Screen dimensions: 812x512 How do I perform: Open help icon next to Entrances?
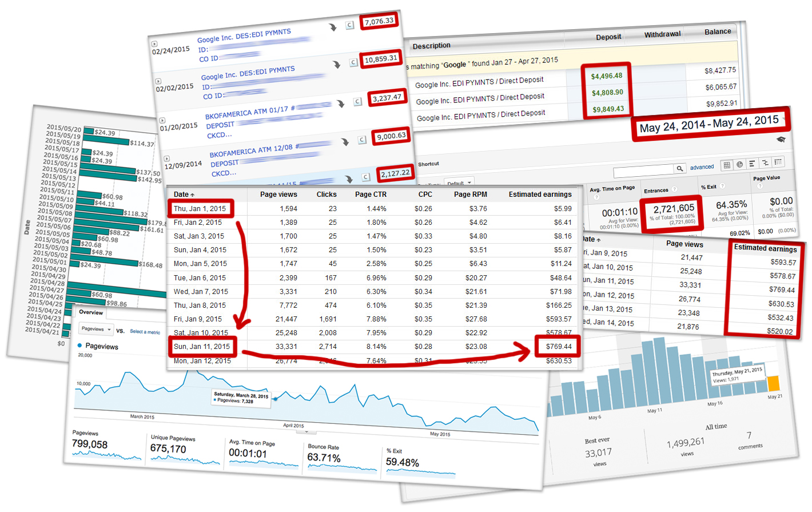(x=674, y=189)
